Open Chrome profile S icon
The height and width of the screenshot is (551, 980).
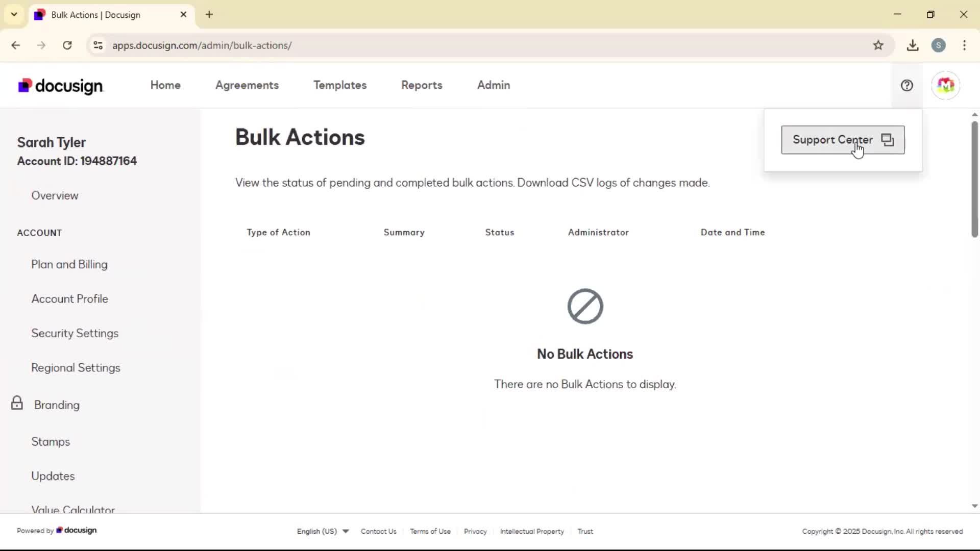pyautogui.click(x=938, y=45)
